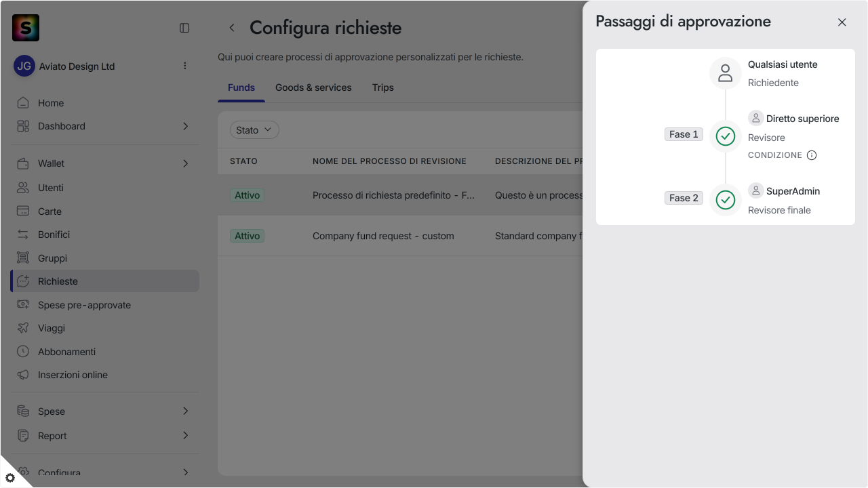
Task: Click the gear icon in the corner
Action: (x=10, y=478)
